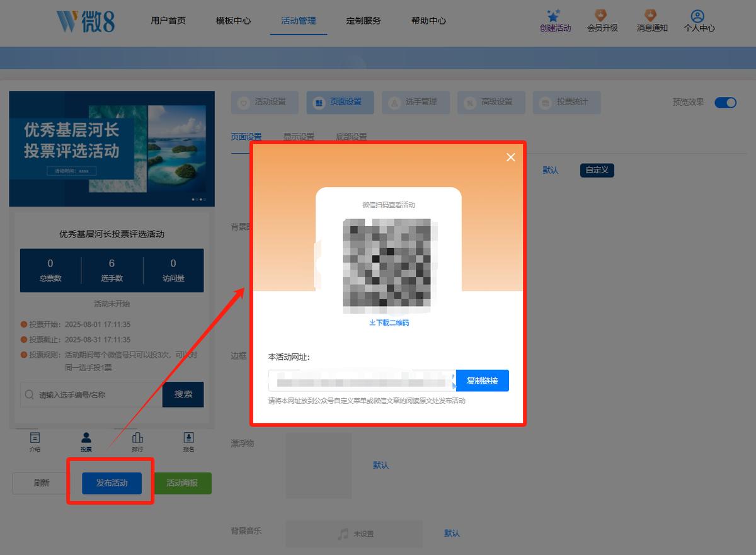This screenshot has width=756, height=555.
Task: Switch to the 活动设置 tab
Action: [x=265, y=102]
